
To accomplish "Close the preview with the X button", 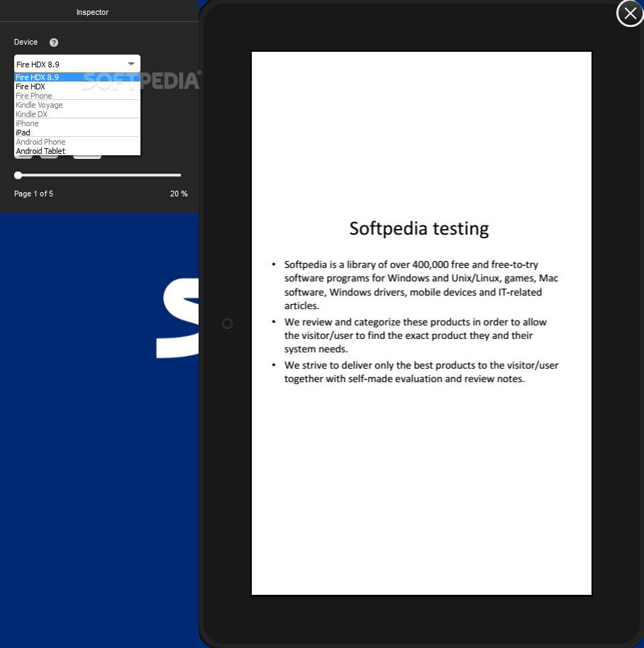I will point(630,13).
